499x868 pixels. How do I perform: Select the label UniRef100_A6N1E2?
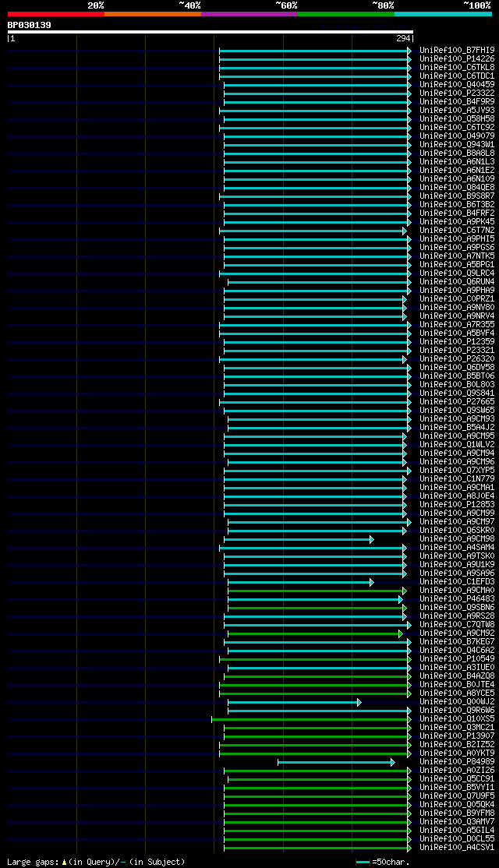(457, 171)
